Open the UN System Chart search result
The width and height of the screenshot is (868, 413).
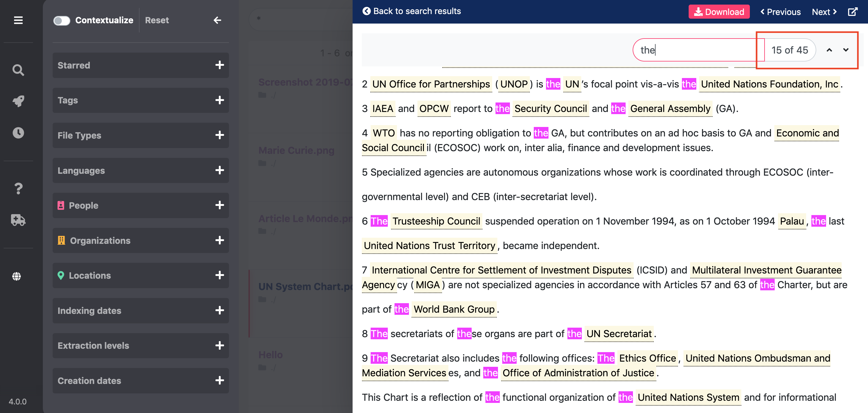tap(305, 286)
